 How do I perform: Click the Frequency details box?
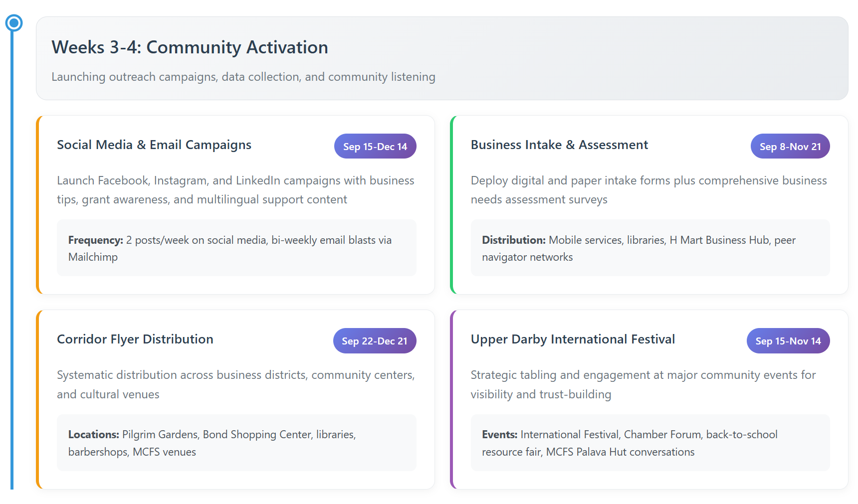pyautogui.click(x=236, y=248)
